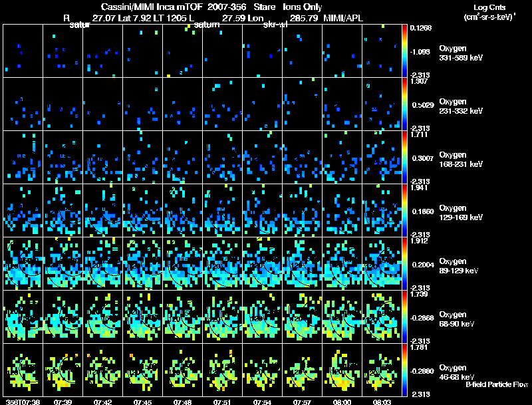Screen dimensions: 532x405
Task: Click the 07:54 time label on the bottom axis
Action: (x=262, y=402)
